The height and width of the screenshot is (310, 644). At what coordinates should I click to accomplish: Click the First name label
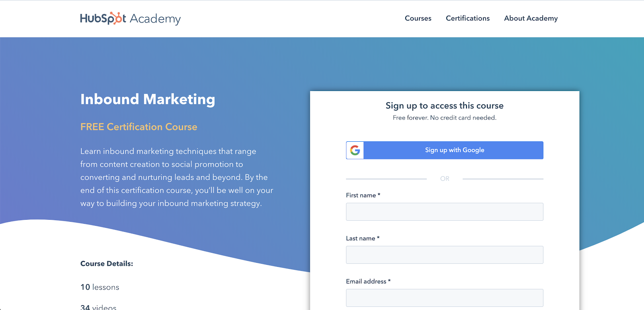pyautogui.click(x=363, y=195)
